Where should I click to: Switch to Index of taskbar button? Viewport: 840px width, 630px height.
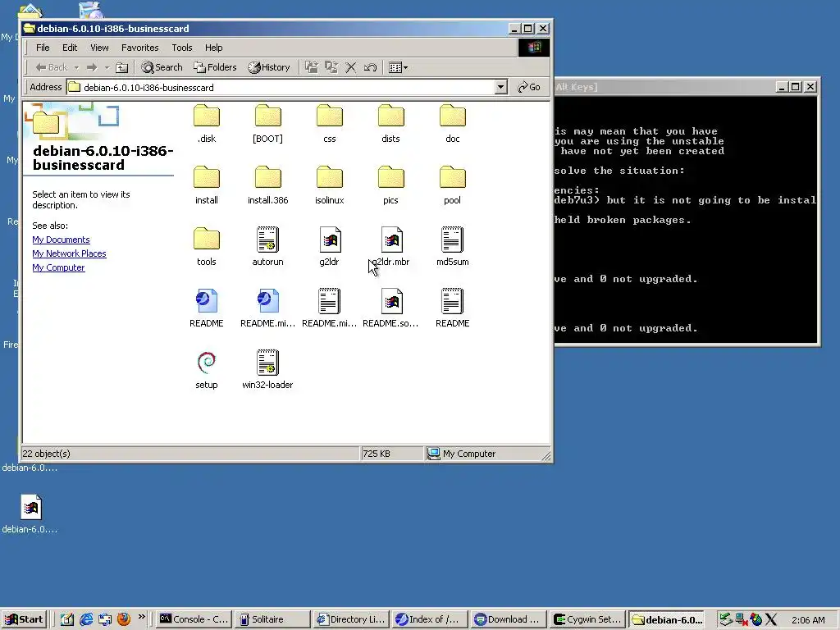coord(430,619)
